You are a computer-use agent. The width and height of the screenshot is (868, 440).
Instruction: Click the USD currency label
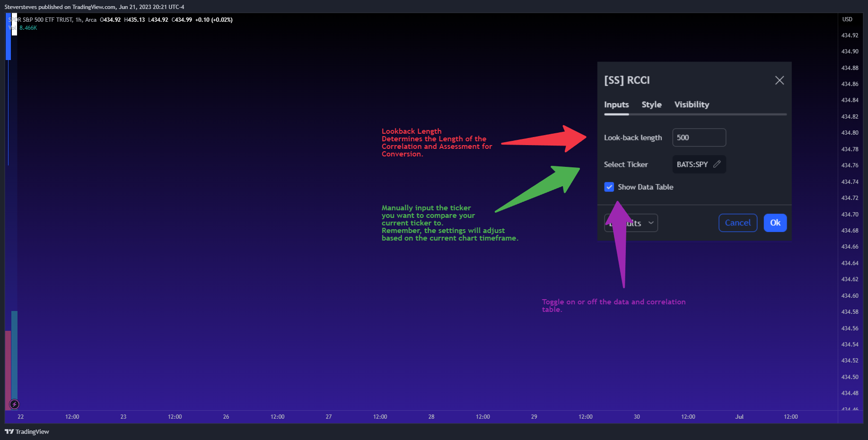[x=847, y=19]
